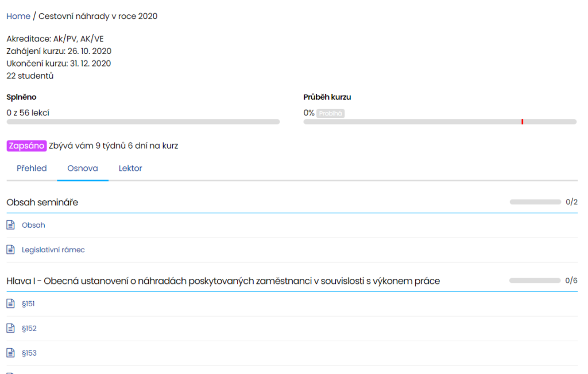Click the Zapsáno enrollment badge
This screenshot has height=374, width=588.
[26, 146]
